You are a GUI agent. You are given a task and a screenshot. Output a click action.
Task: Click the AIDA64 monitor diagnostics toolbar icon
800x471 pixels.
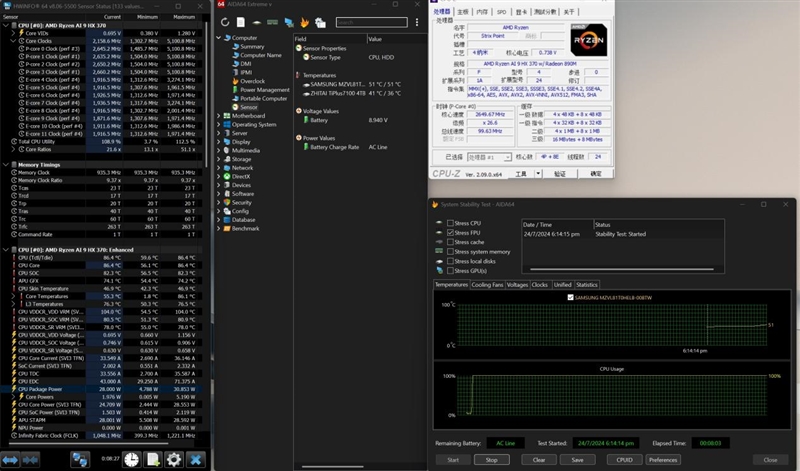pos(289,22)
